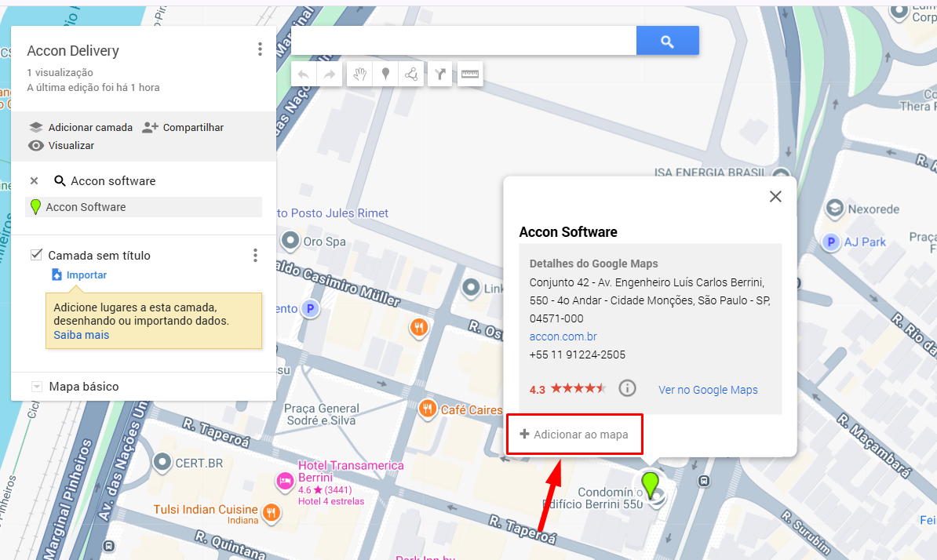The height and width of the screenshot is (560, 937).
Task: Expand the Mapa básico dropdown arrow
Action: [x=36, y=387]
